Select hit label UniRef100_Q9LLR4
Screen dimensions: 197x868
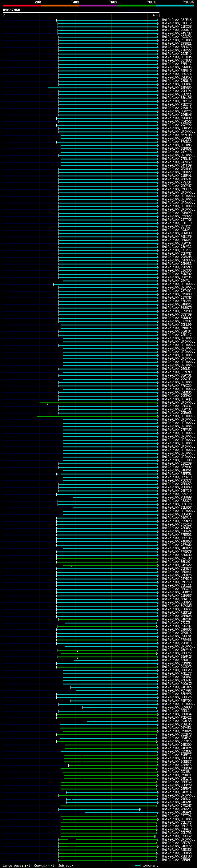(176, 91)
